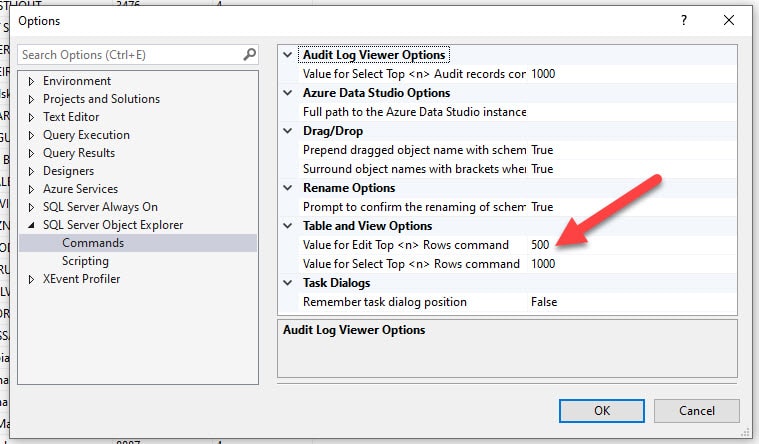The width and height of the screenshot is (759, 444).
Task: Toggle Remember task dialog position value
Action: (x=630, y=302)
